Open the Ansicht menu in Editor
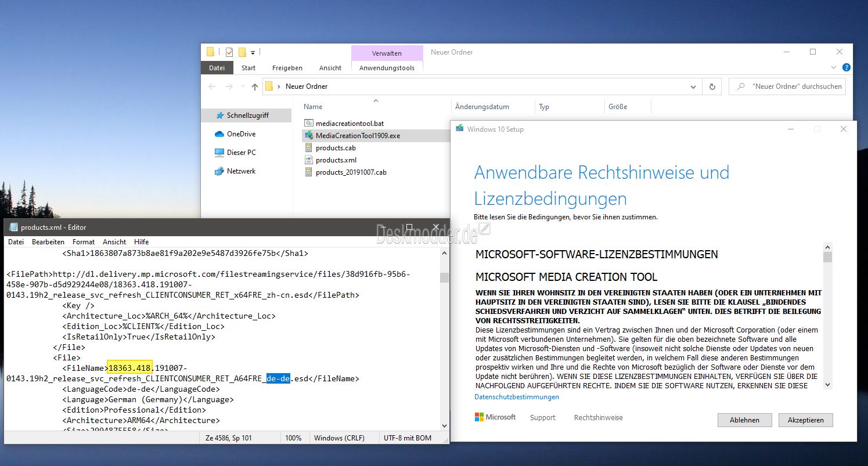Viewport: 868px width, 466px height. 114,242
